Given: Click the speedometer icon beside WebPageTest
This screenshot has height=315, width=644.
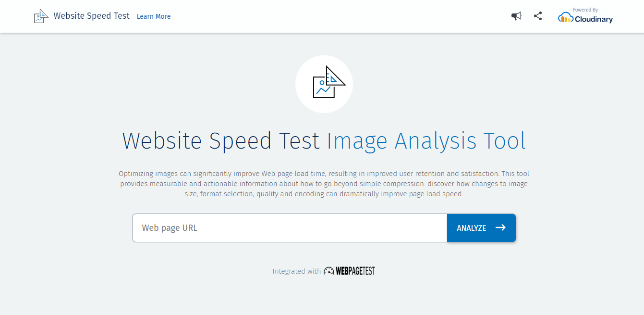Looking at the screenshot, I should click(328, 271).
